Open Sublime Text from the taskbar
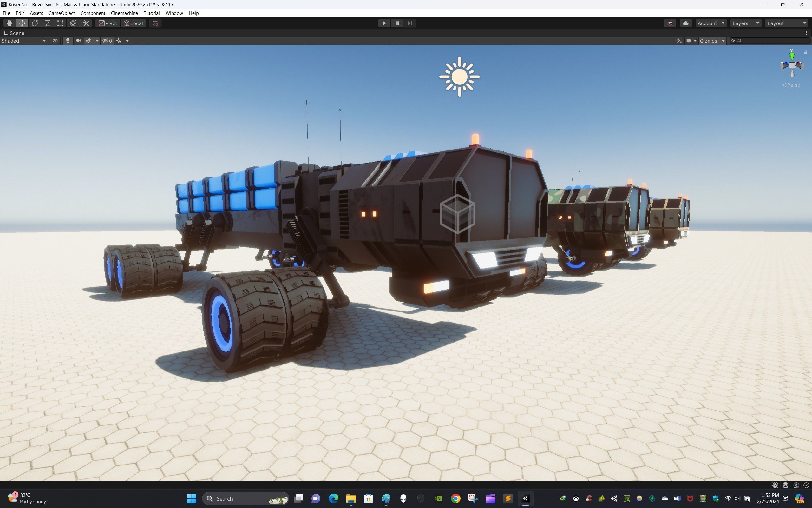The height and width of the screenshot is (508, 812). [508, 498]
